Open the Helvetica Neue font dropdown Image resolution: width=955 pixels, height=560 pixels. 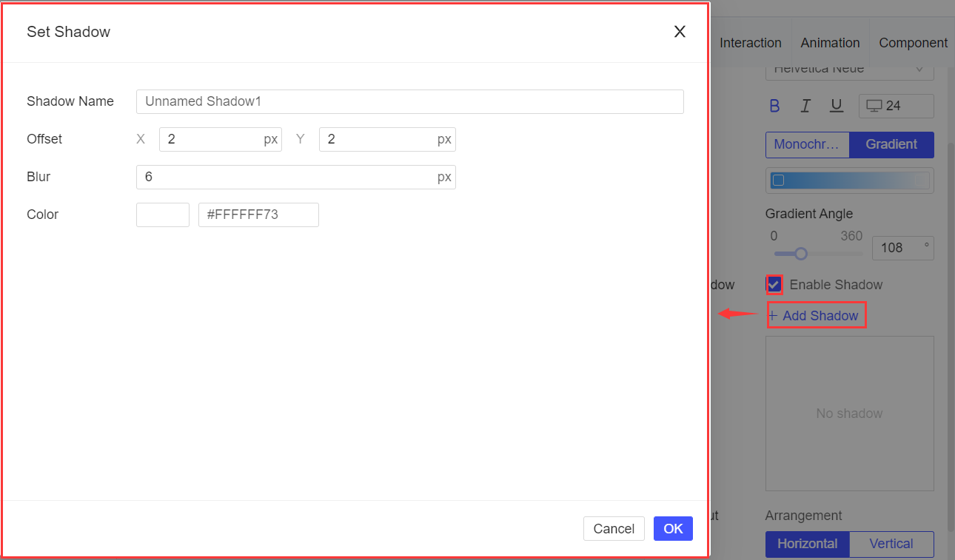pos(849,68)
